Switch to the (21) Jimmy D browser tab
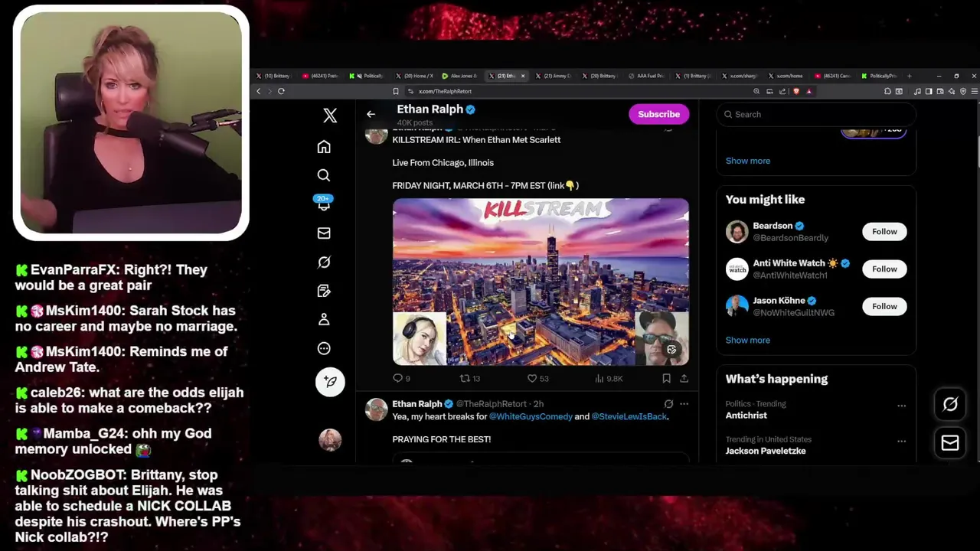Image resolution: width=980 pixels, height=551 pixels. coord(553,76)
